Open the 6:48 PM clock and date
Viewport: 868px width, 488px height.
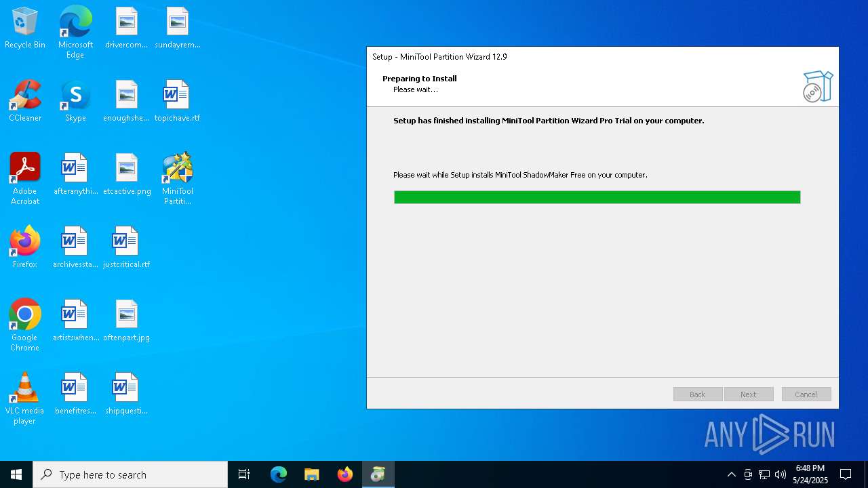(x=810, y=474)
